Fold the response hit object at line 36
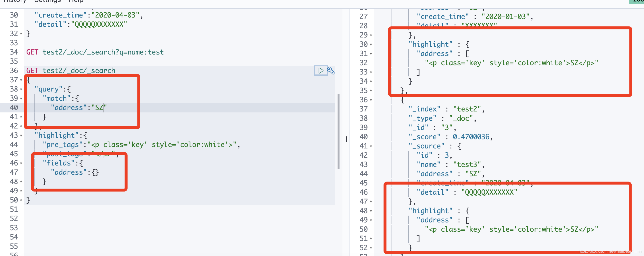 coord(371,100)
